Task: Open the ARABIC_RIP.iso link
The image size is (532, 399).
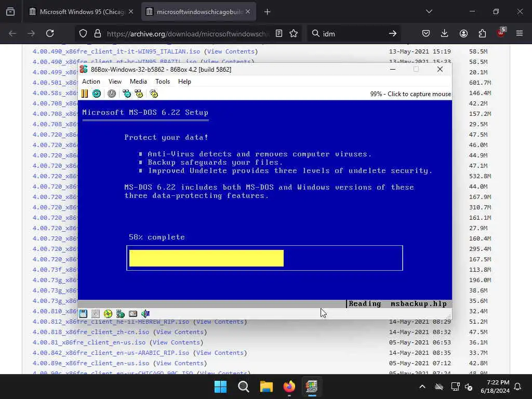Action: pos(111,353)
